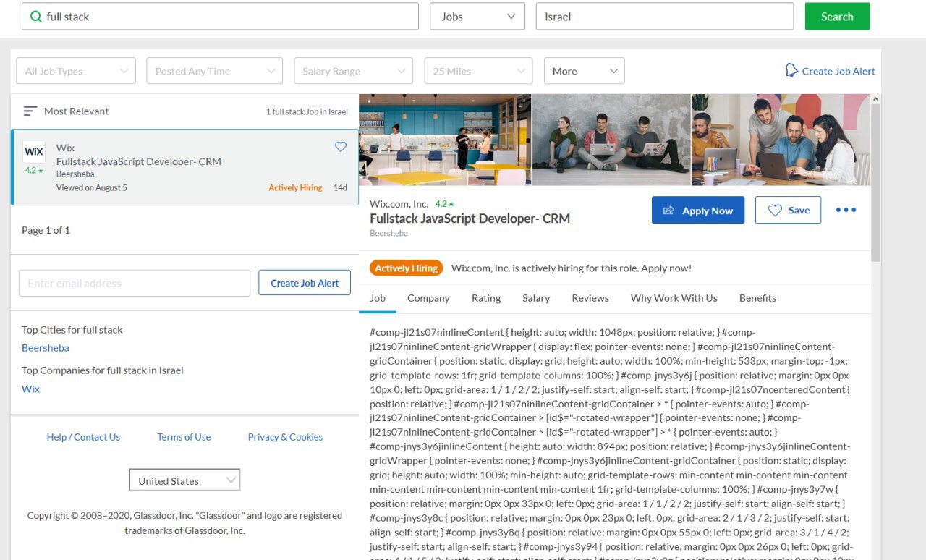
Task: Click 1 full stack Job in Israel count
Action: pyautogui.click(x=307, y=111)
